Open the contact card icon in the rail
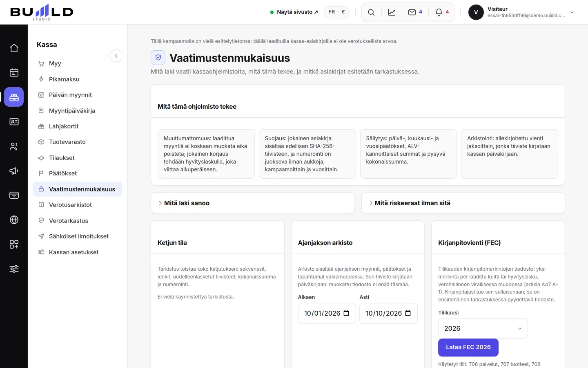588x368 pixels. pyautogui.click(x=14, y=121)
